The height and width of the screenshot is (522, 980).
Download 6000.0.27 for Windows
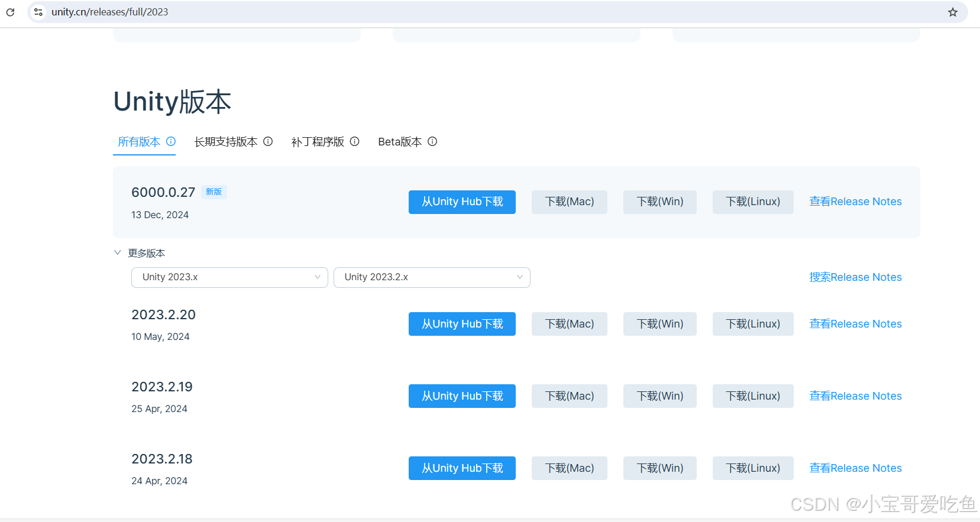pos(660,202)
